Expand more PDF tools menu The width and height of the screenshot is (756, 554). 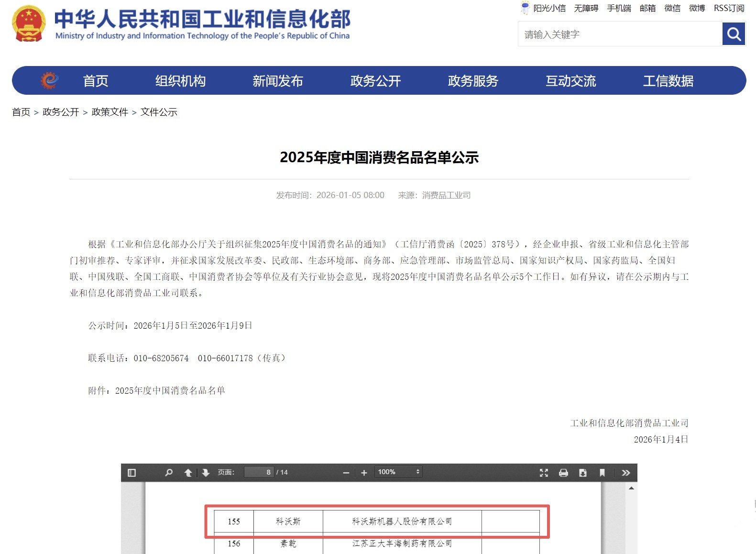click(625, 473)
